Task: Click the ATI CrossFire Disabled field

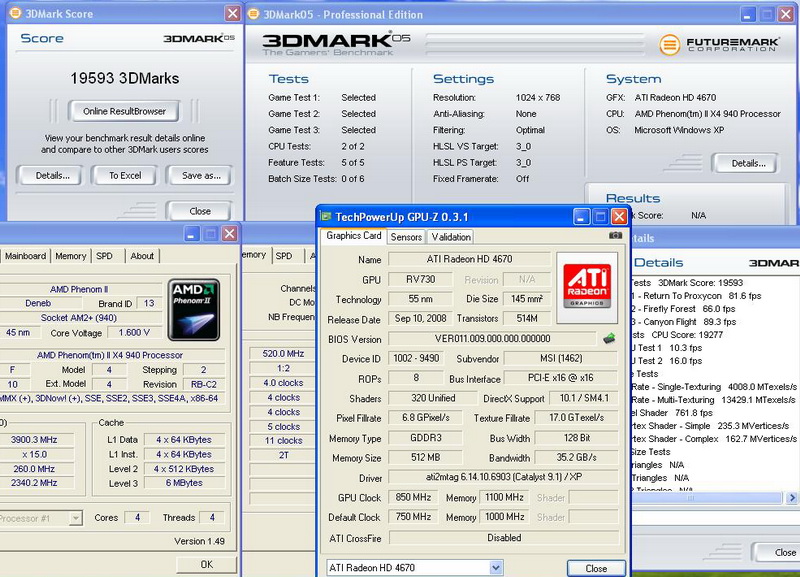Action: tap(504, 538)
